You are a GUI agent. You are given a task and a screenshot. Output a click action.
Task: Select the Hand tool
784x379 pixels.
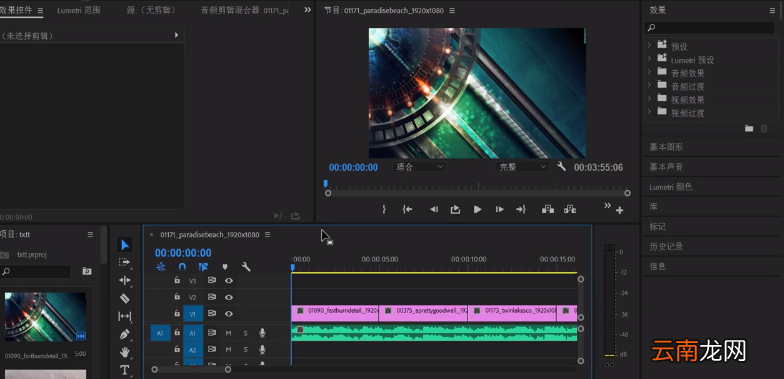124,352
